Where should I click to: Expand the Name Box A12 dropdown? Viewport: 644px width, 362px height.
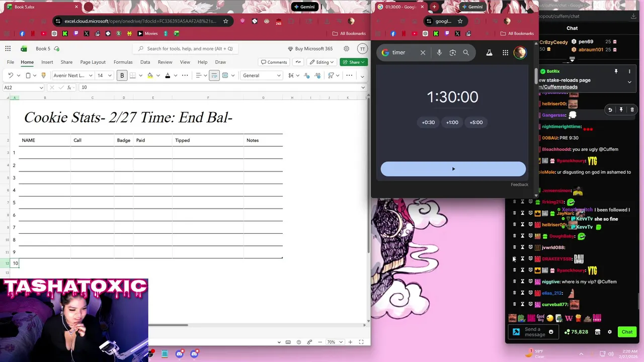(x=41, y=87)
